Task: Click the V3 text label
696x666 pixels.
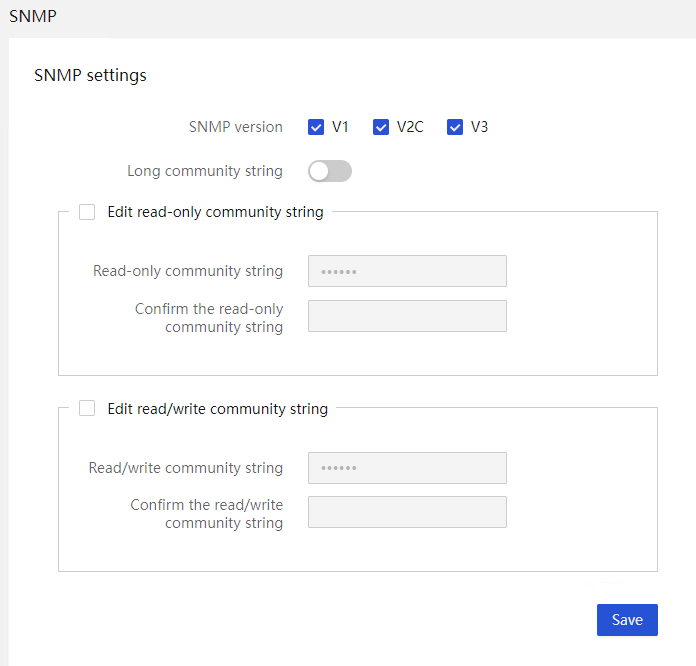Action: click(479, 127)
